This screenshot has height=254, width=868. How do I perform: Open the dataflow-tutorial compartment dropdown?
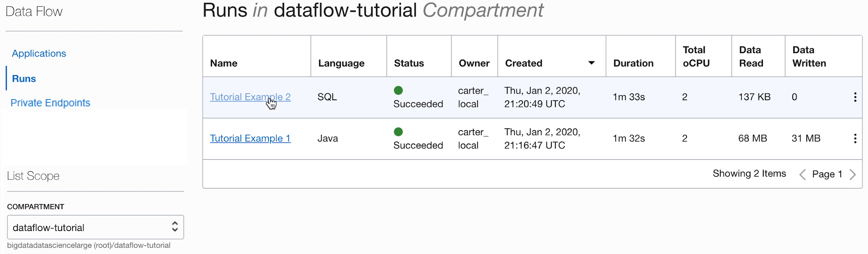(95, 227)
